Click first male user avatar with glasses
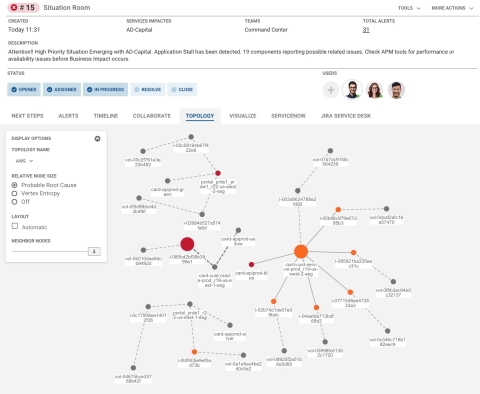Image resolution: width=480 pixels, height=394 pixels. (x=352, y=90)
